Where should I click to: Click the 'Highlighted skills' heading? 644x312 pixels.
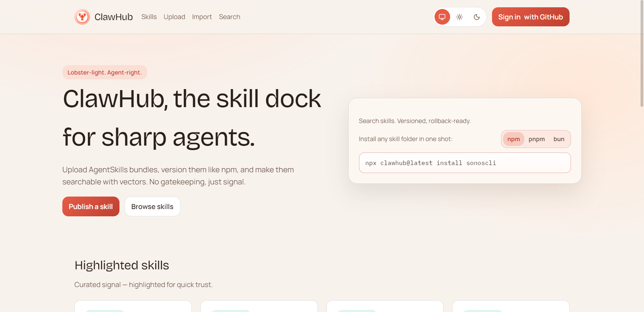coord(122,265)
